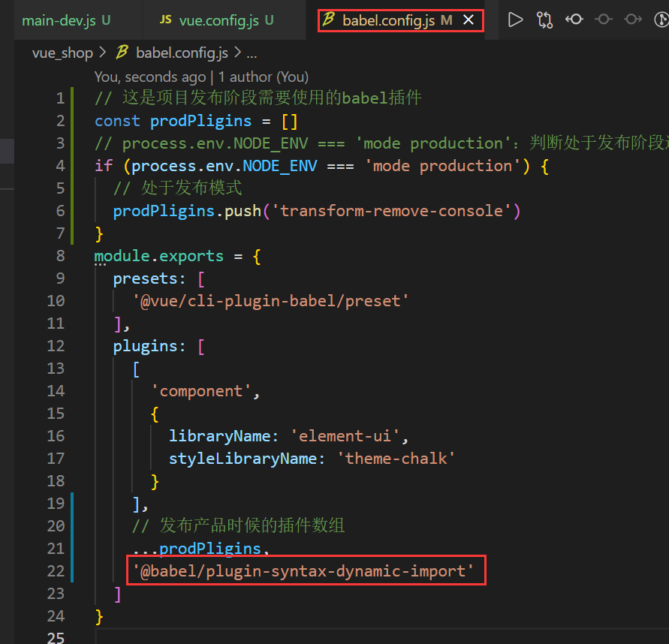The height and width of the screenshot is (644, 669).
Task: Click the circular git branch icon at far right
Action: click(661, 20)
